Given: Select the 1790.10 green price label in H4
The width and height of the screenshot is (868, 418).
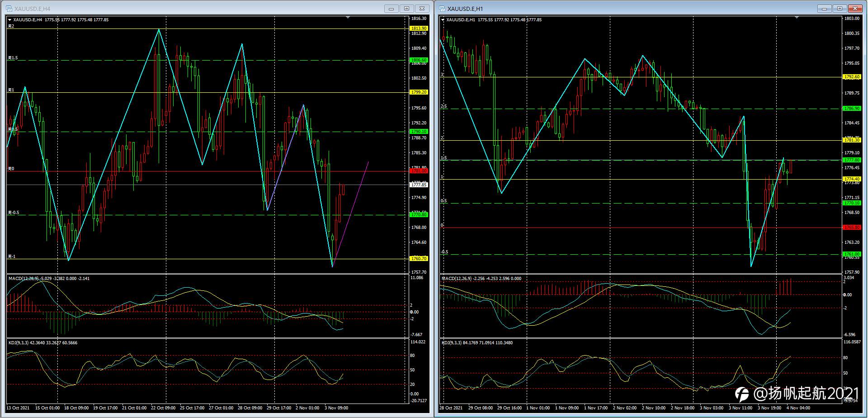Looking at the screenshot, I should click(418, 132).
